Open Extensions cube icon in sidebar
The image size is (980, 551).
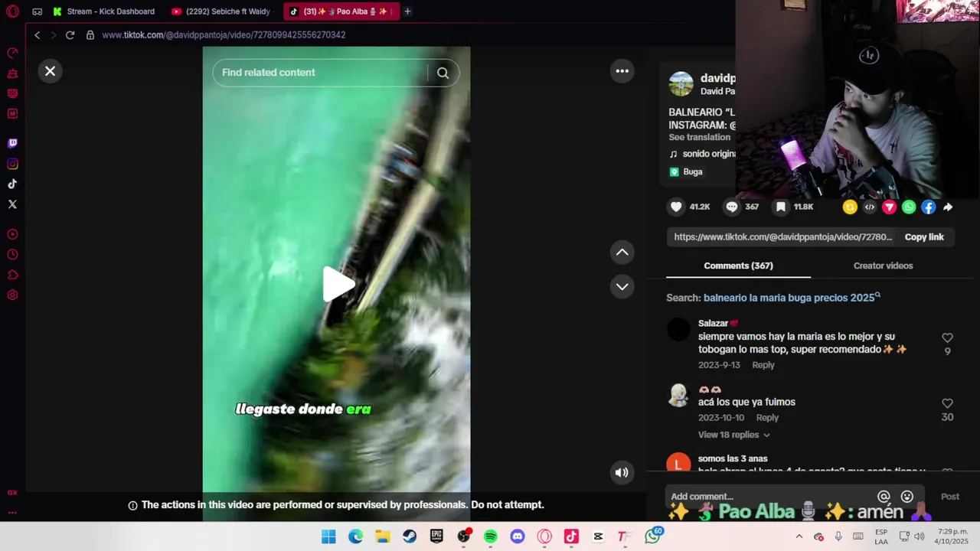[12, 275]
